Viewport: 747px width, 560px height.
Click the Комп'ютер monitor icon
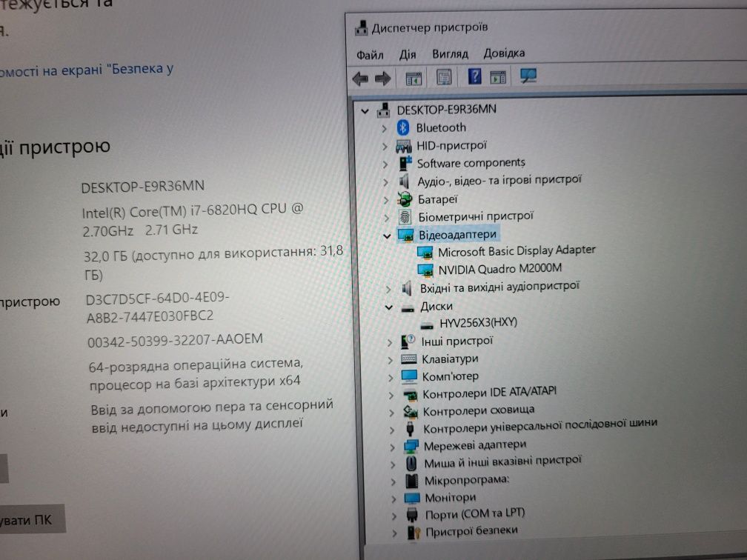[x=409, y=376]
